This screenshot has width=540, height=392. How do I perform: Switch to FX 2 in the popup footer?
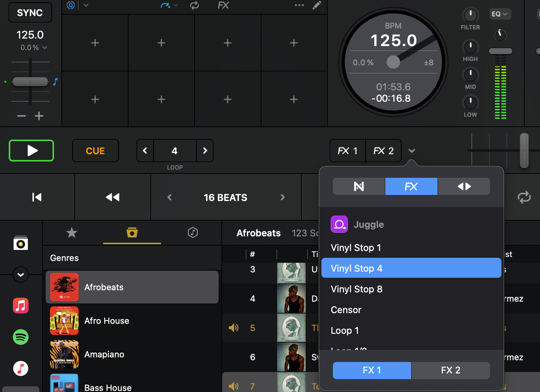click(450, 370)
